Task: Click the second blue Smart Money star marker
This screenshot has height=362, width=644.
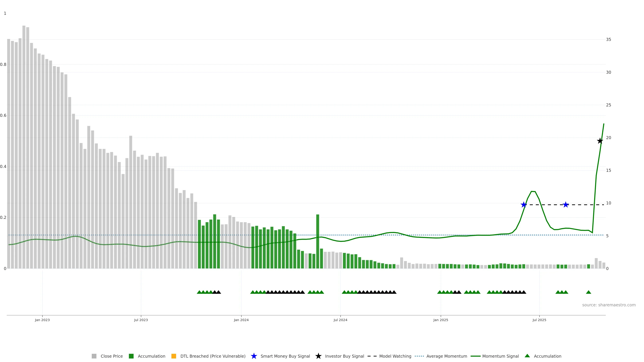Action: 566,205
